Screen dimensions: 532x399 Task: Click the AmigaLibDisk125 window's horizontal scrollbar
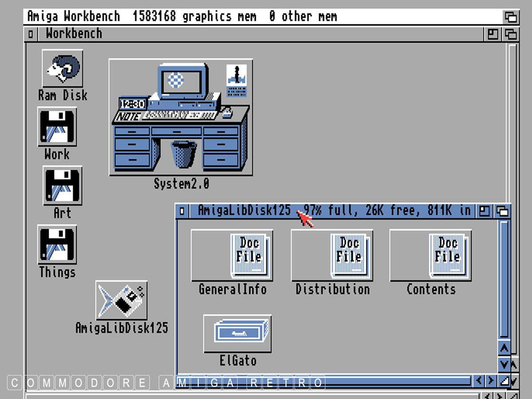point(324,381)
